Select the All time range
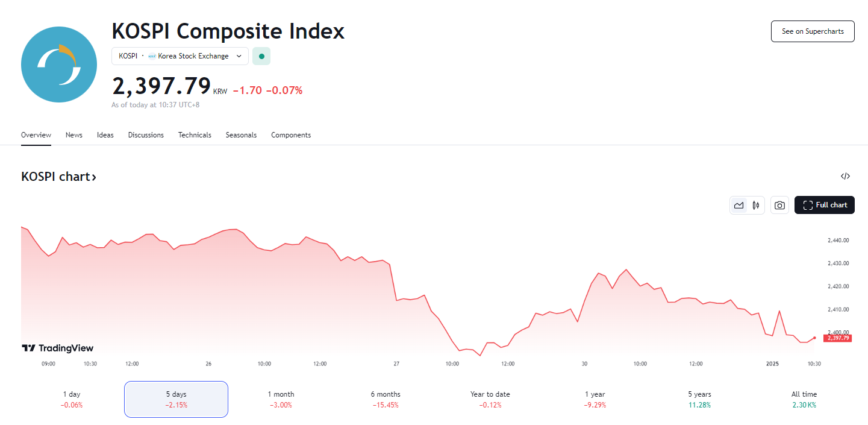 [804, 399]
